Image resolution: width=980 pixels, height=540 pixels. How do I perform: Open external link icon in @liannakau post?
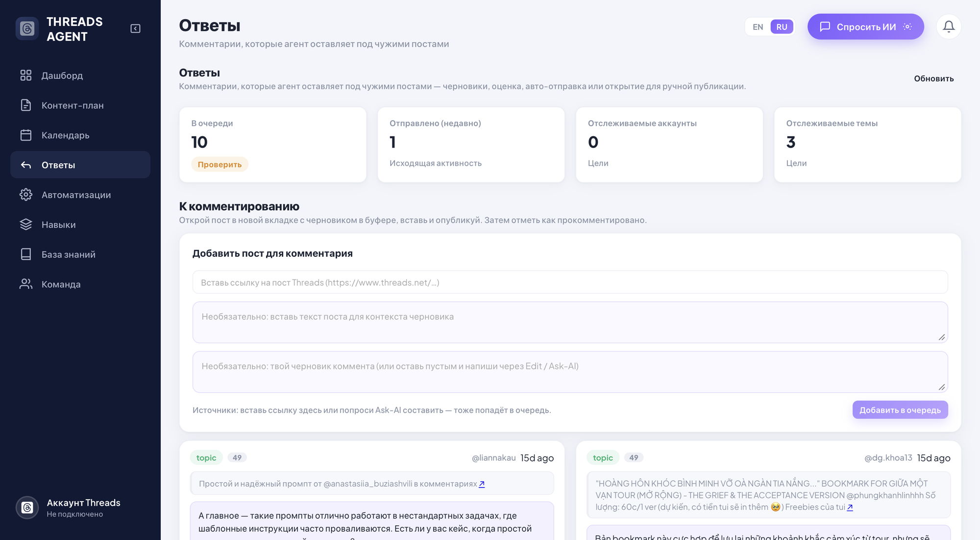coord(482,484)
